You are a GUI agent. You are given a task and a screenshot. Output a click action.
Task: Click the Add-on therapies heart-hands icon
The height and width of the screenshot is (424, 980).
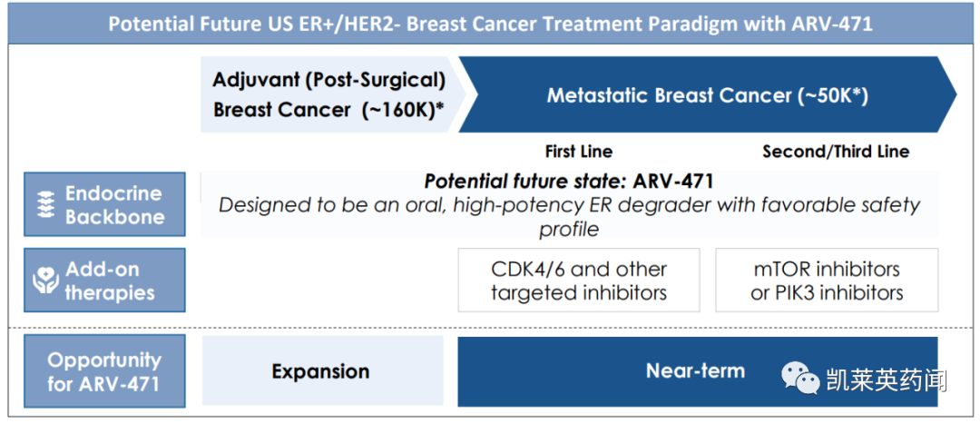coord(45,281)
